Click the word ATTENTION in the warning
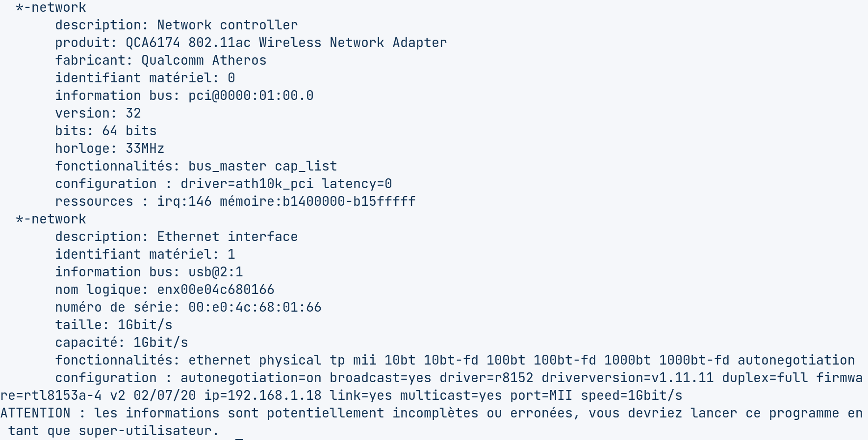Image resolution: width=868 pixels, height=440 pixels. [x=35, y=413]
